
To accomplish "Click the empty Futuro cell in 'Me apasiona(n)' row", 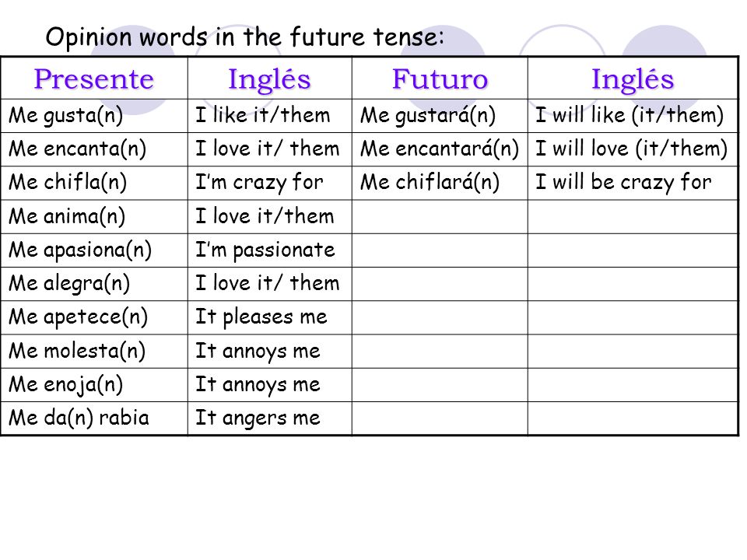I will coord(440,250).
